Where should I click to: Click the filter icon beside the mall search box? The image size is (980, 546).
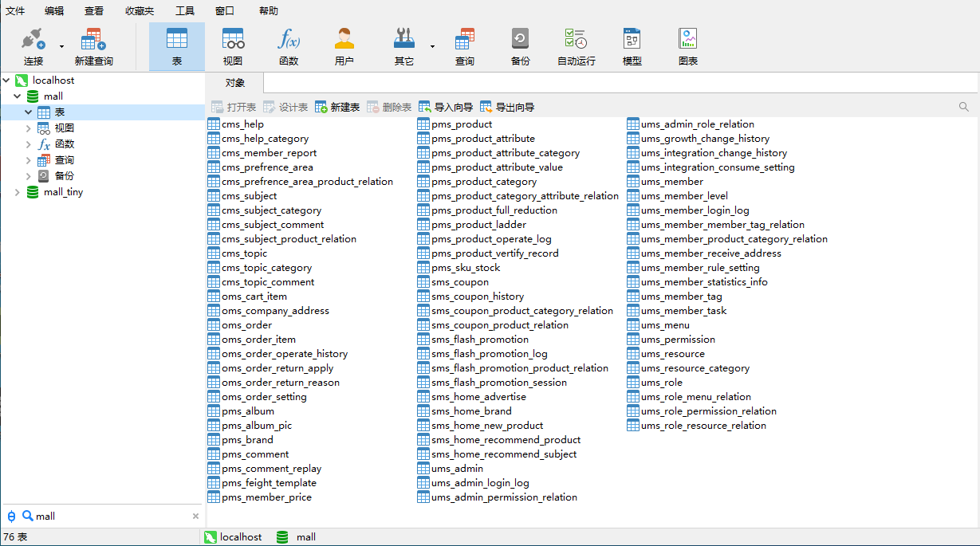11,517
